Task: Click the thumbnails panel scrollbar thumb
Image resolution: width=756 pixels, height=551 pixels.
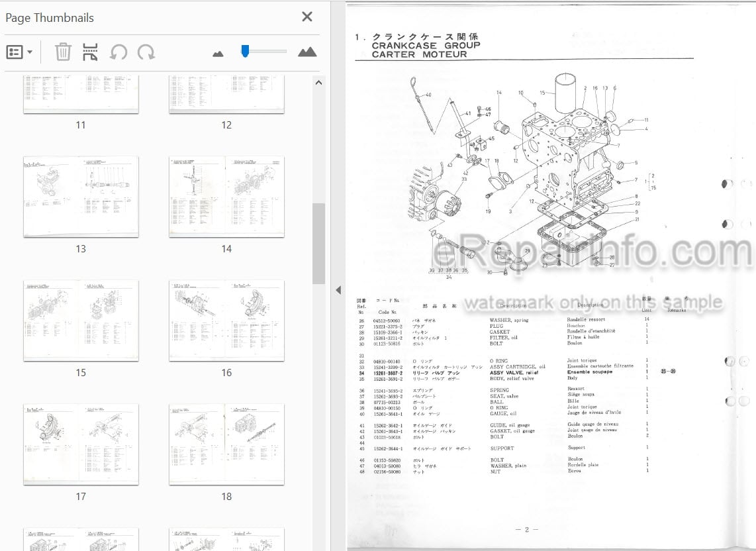Action: [318, 244]
